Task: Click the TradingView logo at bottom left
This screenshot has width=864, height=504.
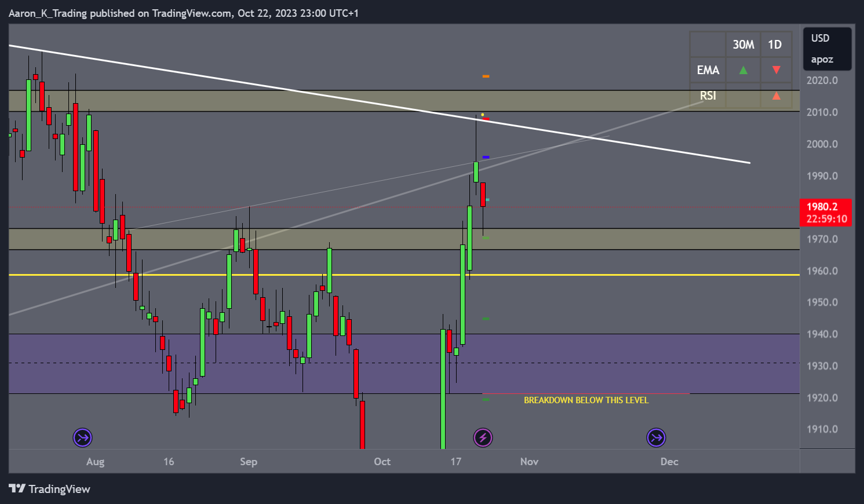Action: (x=50, y=489)
